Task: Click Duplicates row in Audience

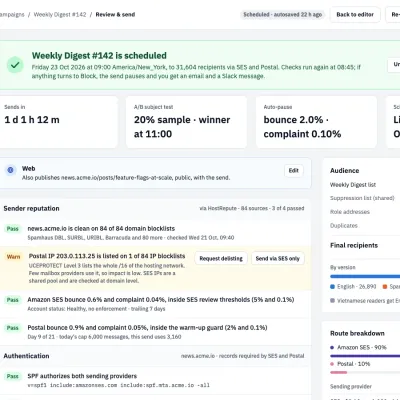Action: (x=344, y=226)
